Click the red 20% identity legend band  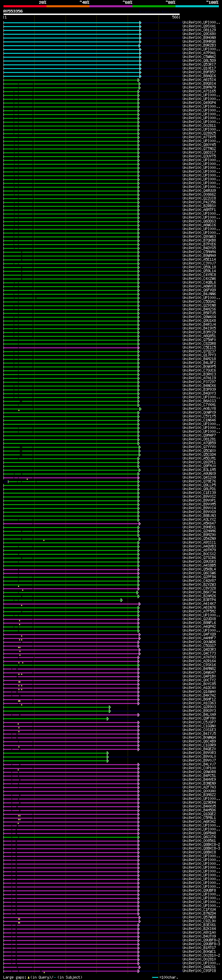point(25,6)
